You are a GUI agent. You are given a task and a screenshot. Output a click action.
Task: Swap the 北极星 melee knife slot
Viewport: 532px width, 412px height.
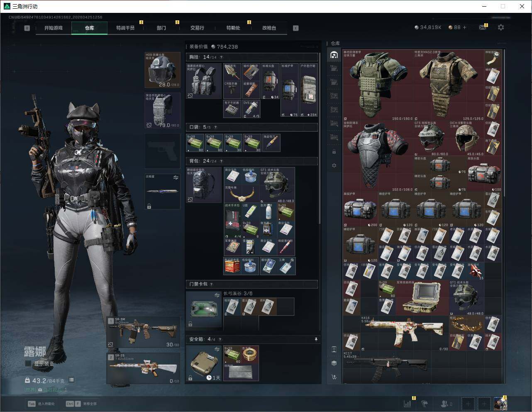pyautogui.click(x=176, y=178)
